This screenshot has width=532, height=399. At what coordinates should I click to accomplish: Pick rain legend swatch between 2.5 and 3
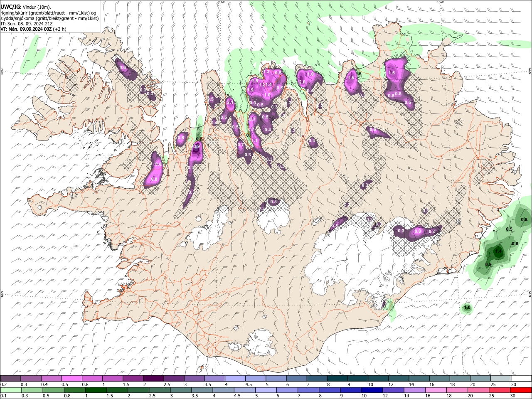pos(160,390)
